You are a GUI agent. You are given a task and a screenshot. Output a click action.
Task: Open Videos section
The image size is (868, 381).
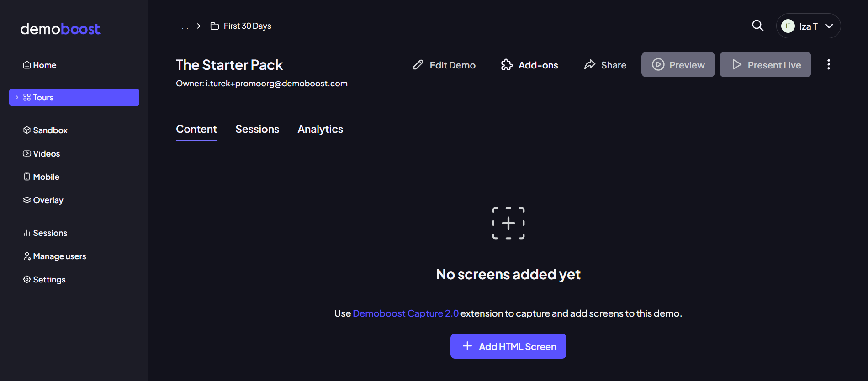coord(42,153)
